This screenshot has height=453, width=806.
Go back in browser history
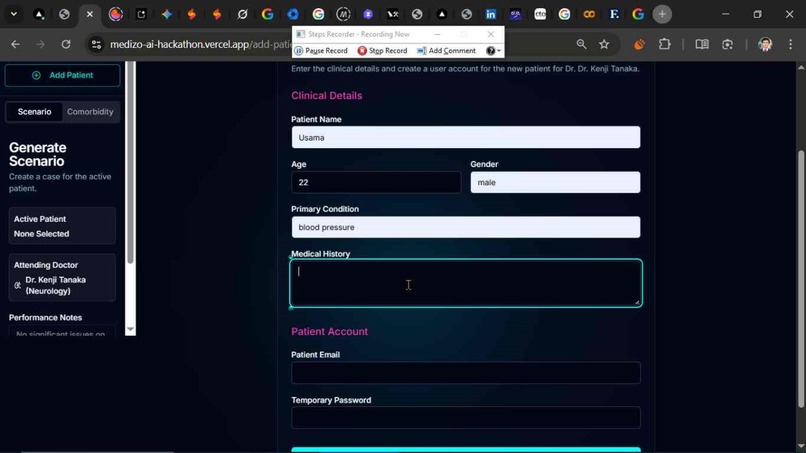[15, 44]
